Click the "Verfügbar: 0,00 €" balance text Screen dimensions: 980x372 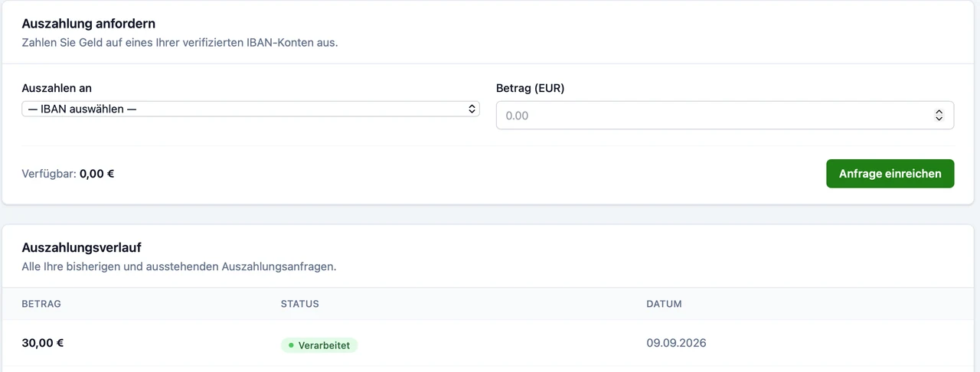click(68, 174)
